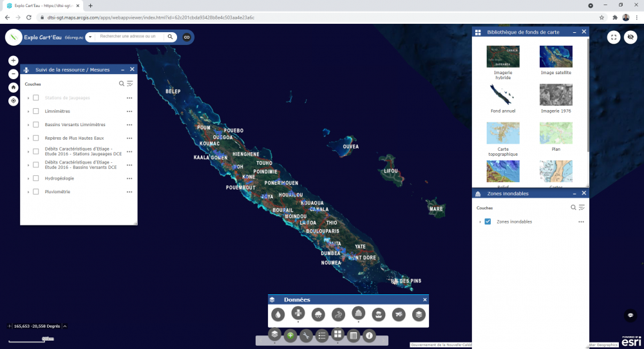
Task: Open the legend list widget
Action: [322, 336]
